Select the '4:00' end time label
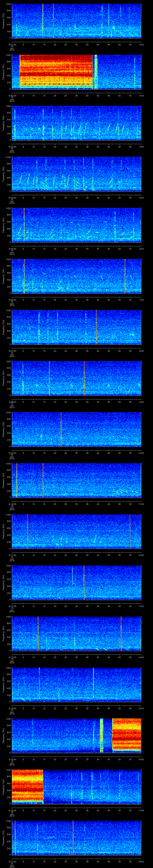 (x=141, y=147)
